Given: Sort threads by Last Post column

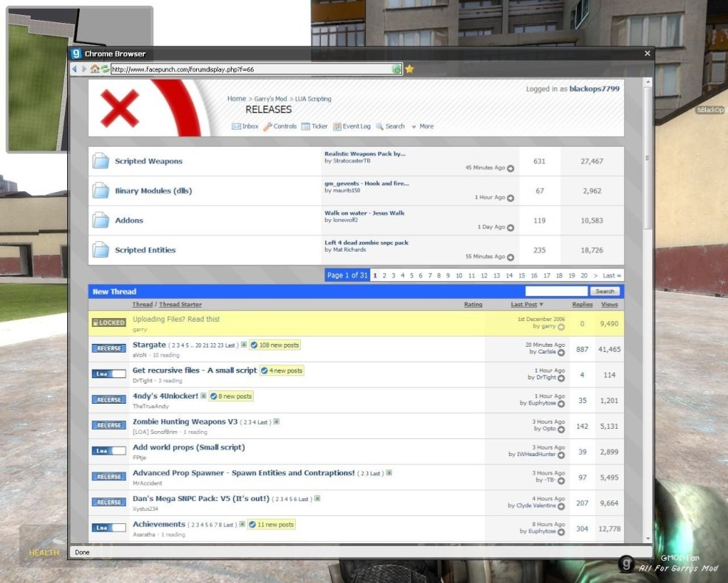Looking at the screenshot, I should (524, 304).
